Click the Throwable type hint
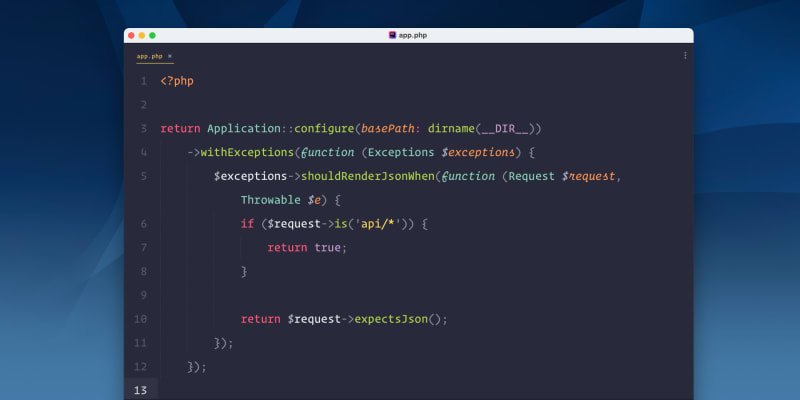This screenshot has width=800, height=400. pos(271,200)
